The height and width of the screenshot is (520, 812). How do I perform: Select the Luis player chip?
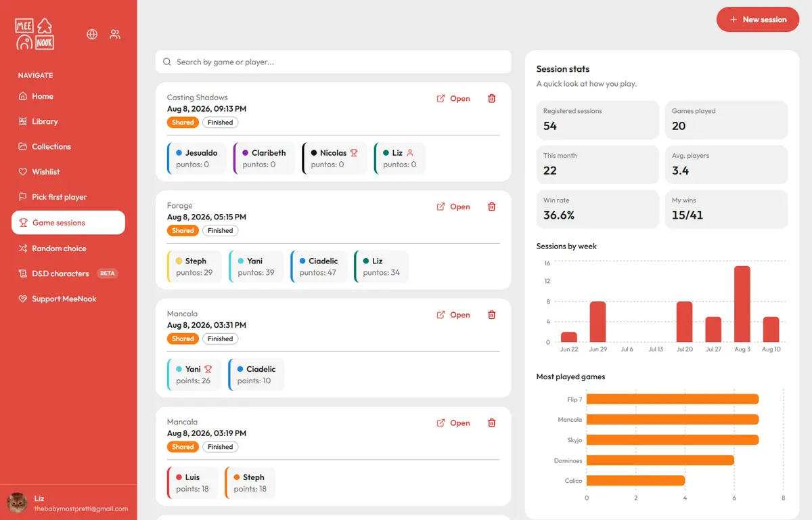(x=193, y=483)
